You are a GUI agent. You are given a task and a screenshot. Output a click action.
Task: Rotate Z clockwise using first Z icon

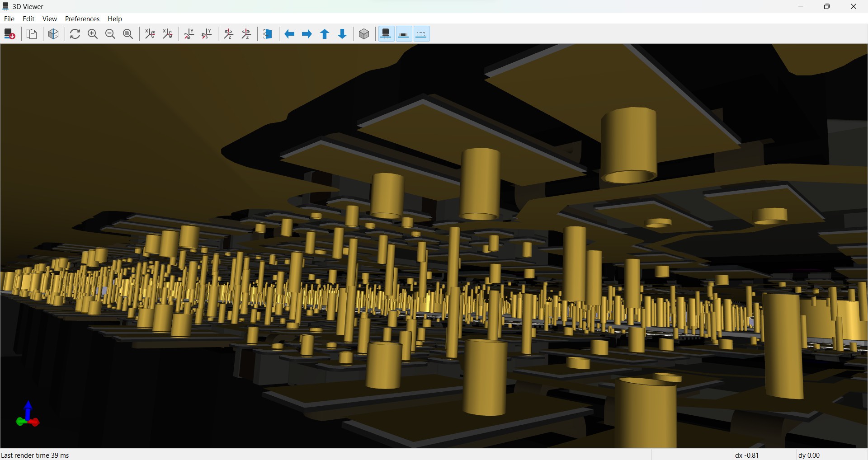coord(229,34)
